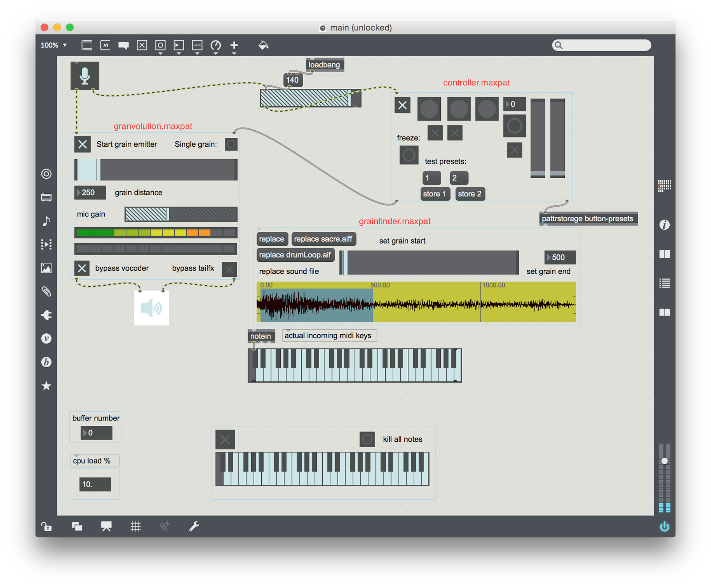Click the search field in the toolbar
Image resolution: width=711 pixels, height=588 pixels.
(x=602, y=45)
